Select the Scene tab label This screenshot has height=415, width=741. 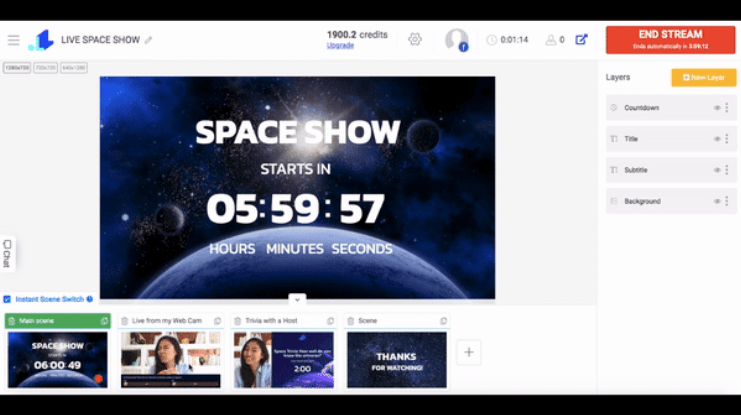coord(367,321)
